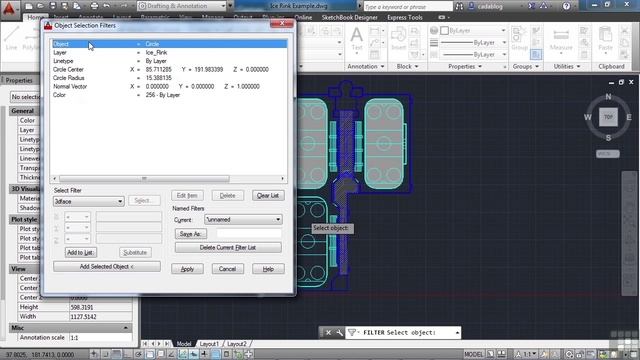Image resolution: width=640 pixels, height=360 pixels.
Task: Click the Clear List button
Action: [268, 196]
